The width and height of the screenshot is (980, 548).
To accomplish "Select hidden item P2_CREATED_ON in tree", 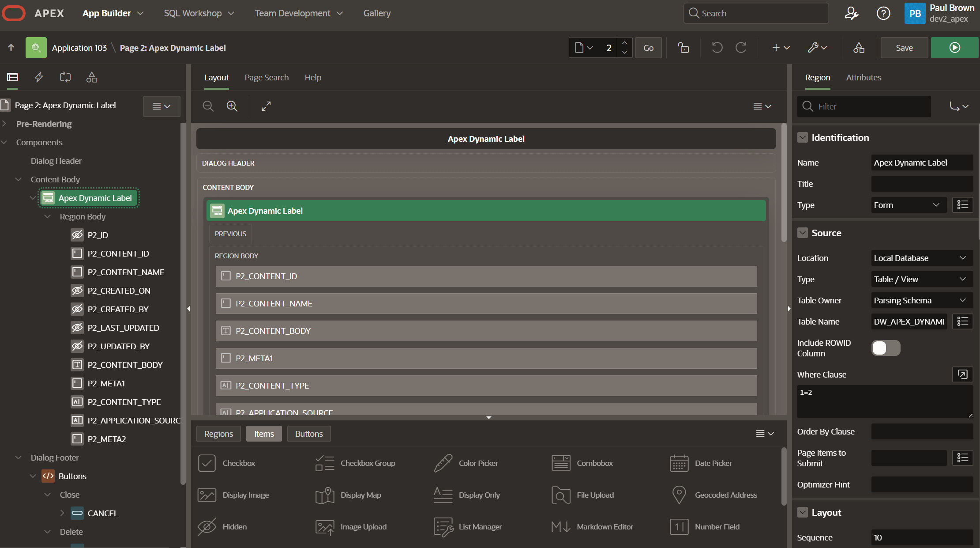I will click(x=111, y=291).
